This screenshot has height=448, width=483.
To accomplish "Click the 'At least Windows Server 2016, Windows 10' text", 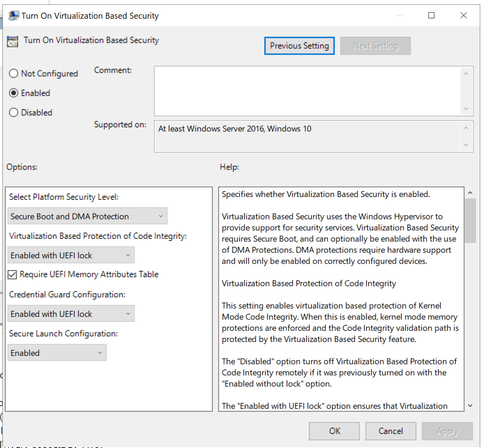I will pyautogui.click(x=235, y=129).
